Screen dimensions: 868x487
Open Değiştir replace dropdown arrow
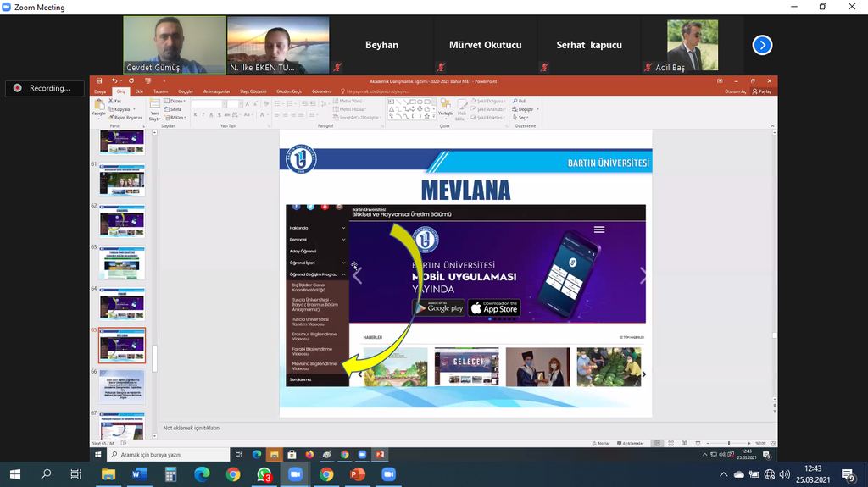click(537, 109)
